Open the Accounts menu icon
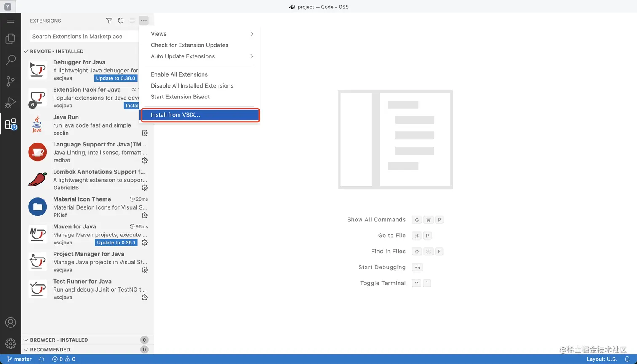 pos(11,322)
